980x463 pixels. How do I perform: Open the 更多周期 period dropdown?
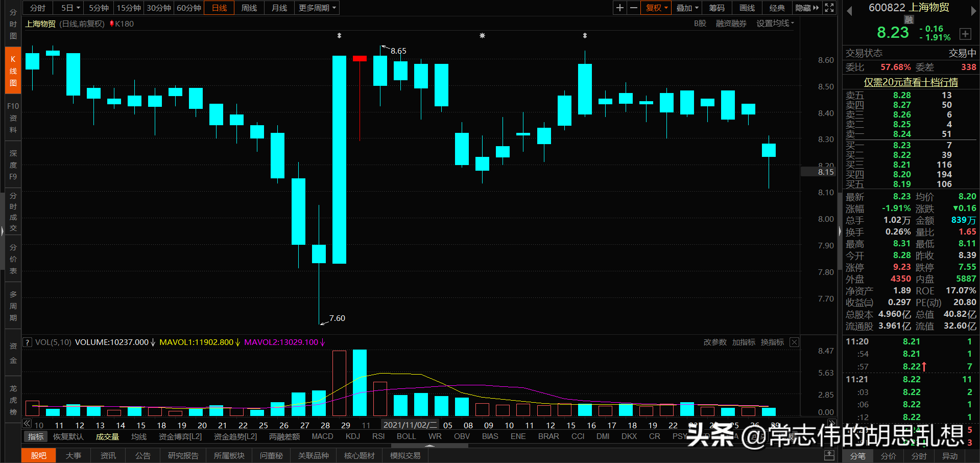(317, 8)
